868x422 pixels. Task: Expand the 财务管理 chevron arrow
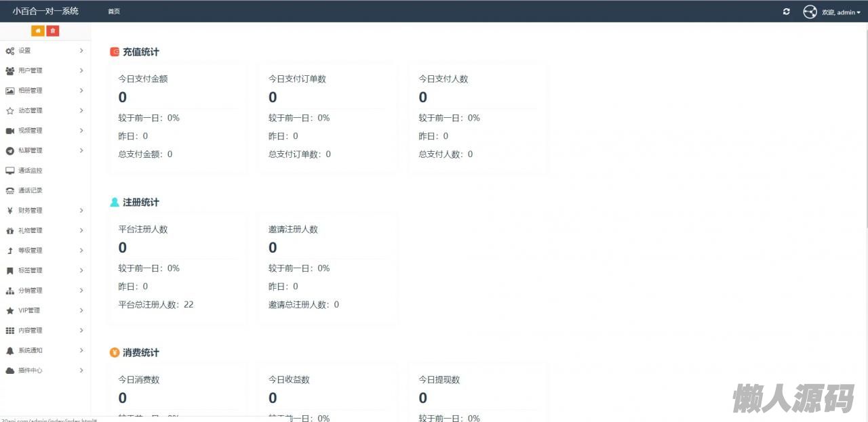tap(81, 211)
